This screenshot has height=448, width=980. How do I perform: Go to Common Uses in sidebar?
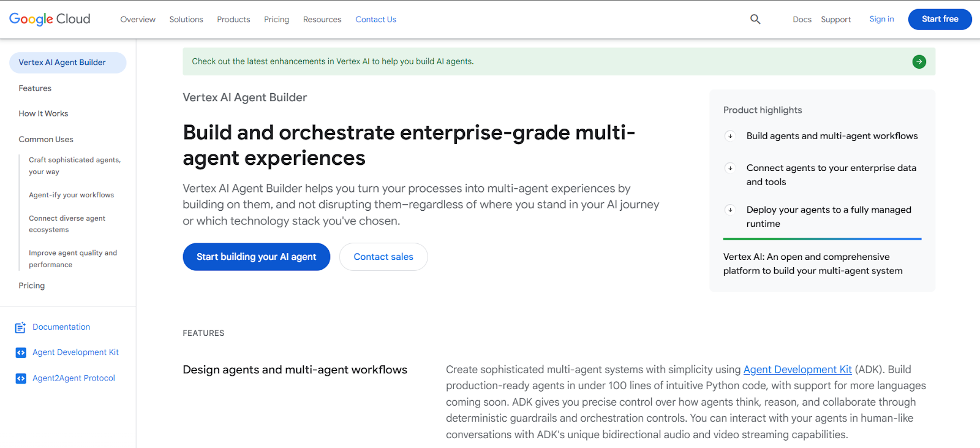coord(46,139)
